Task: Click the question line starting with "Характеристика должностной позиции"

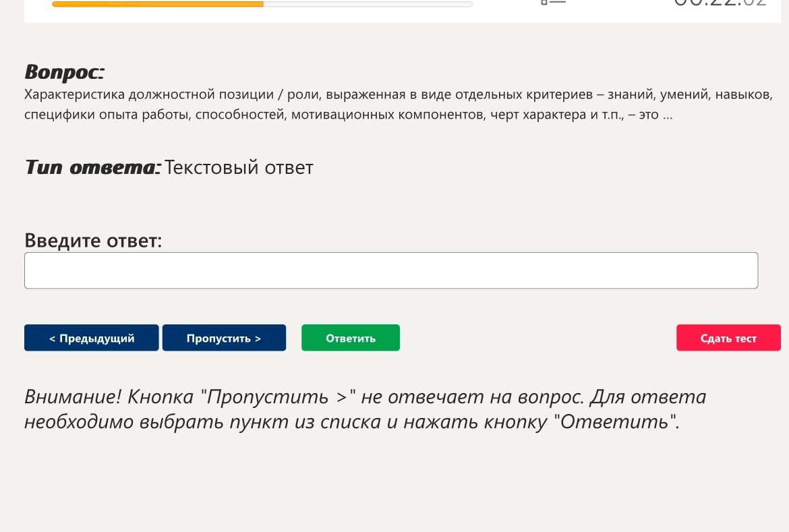Action: point(399,94)
